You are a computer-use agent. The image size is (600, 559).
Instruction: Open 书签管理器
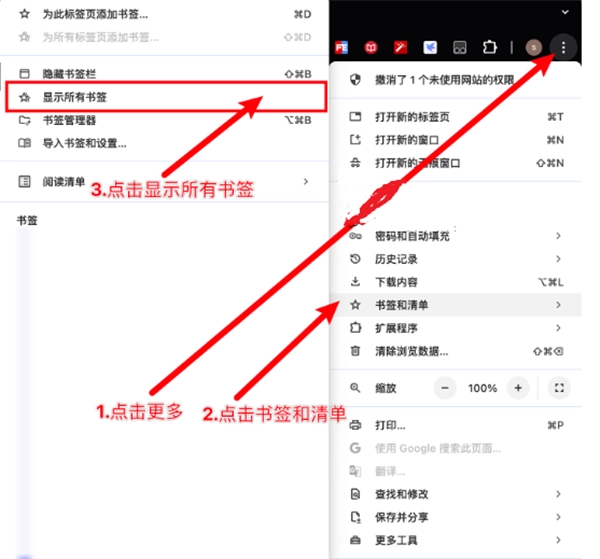tap(70, 120)
